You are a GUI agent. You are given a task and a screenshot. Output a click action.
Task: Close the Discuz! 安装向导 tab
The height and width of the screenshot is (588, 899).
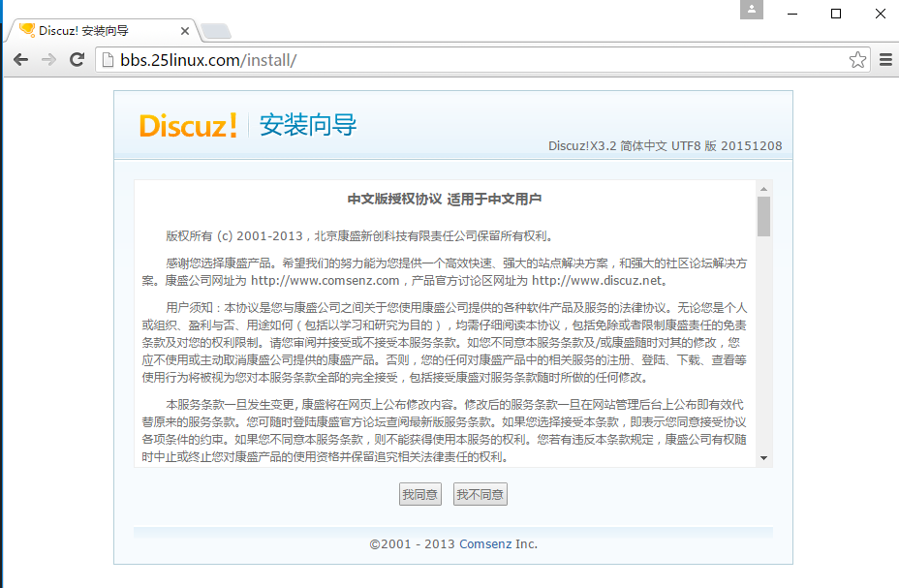185,31
